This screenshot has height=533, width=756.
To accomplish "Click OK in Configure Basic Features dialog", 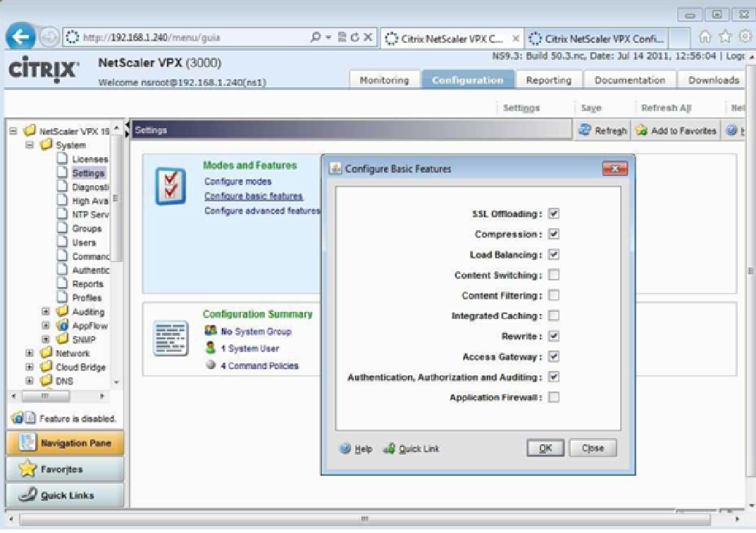I will pos(545,449).
